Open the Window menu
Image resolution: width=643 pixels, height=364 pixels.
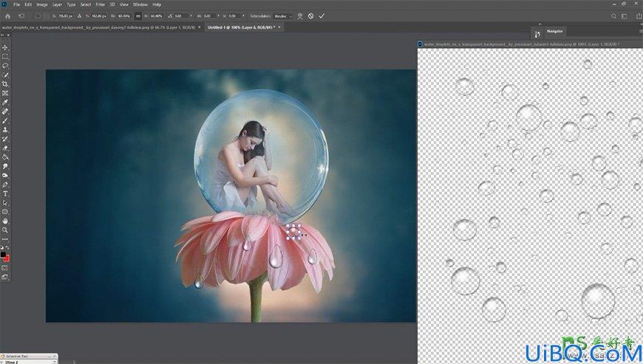point(140,4)
